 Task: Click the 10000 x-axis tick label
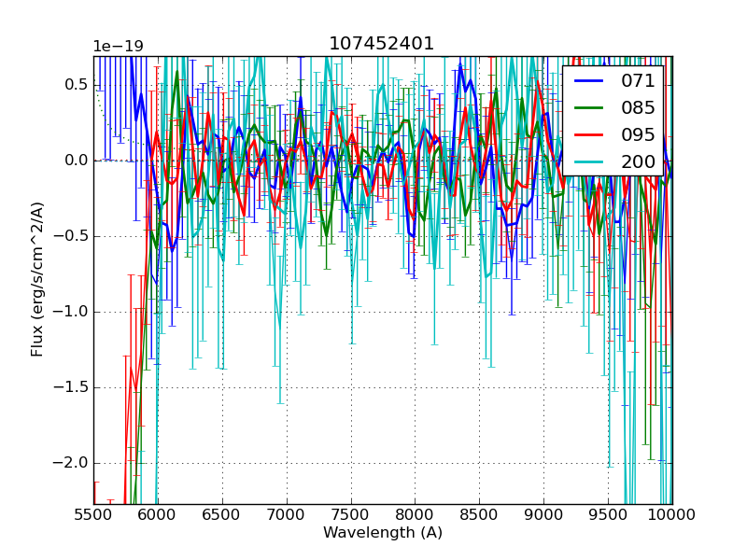[x=672, y=514]
